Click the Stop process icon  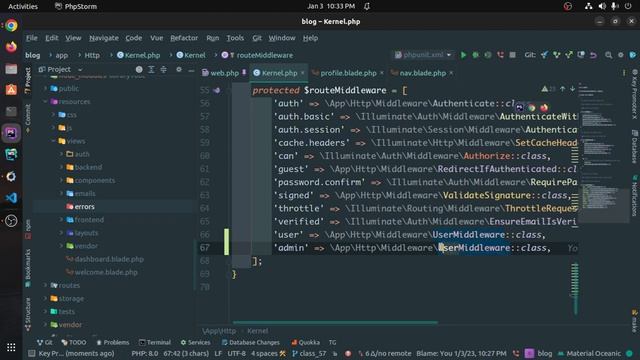click(512, 55)
